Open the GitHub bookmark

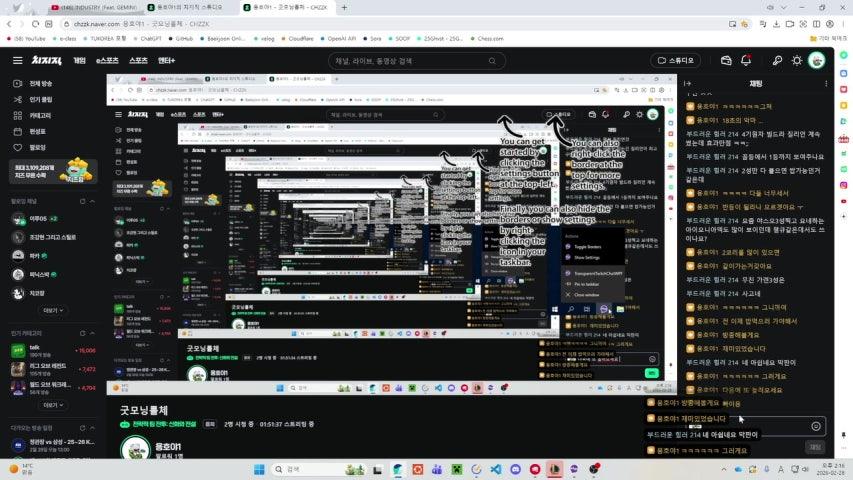click(x=181, y=39)
